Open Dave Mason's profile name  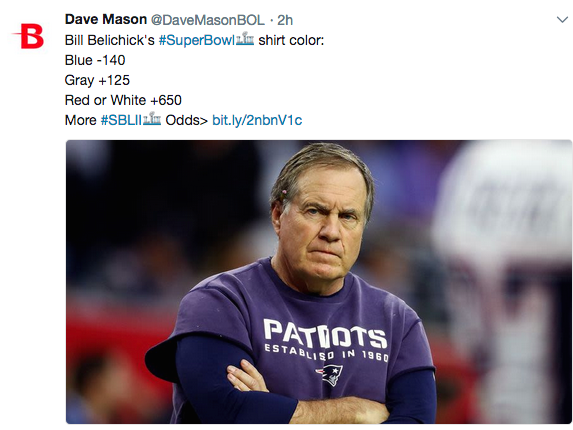click(x=106, y=19)
